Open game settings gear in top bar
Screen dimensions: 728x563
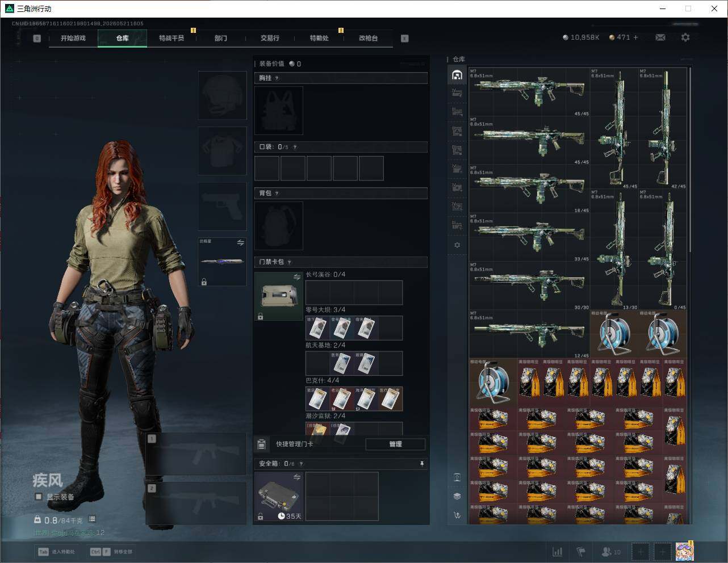point(685,37)
